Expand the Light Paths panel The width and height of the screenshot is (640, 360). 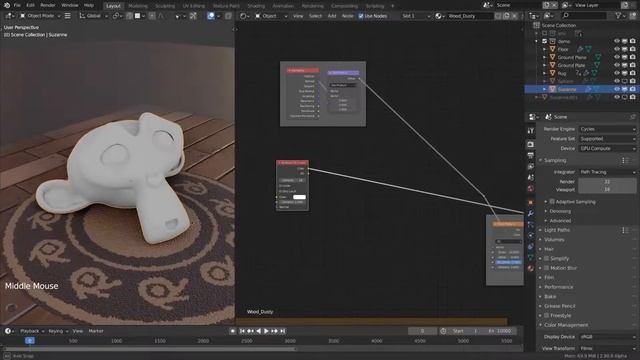tap(557, 230)
